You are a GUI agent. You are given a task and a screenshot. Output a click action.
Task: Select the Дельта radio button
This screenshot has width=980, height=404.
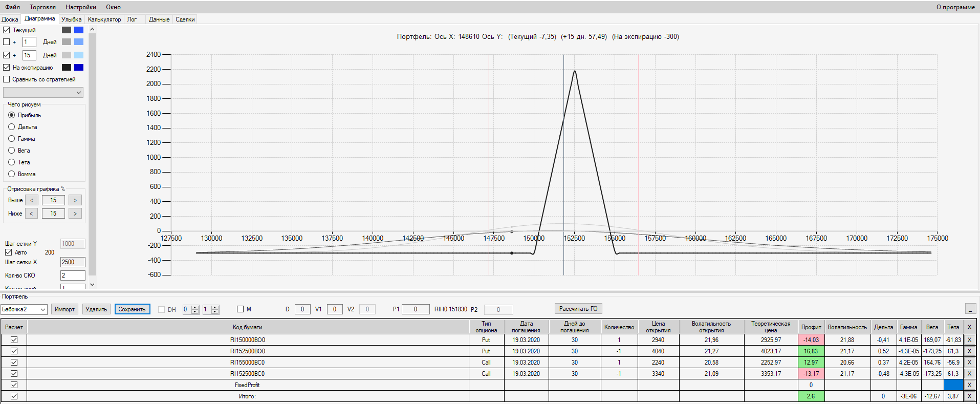[12, 127]
